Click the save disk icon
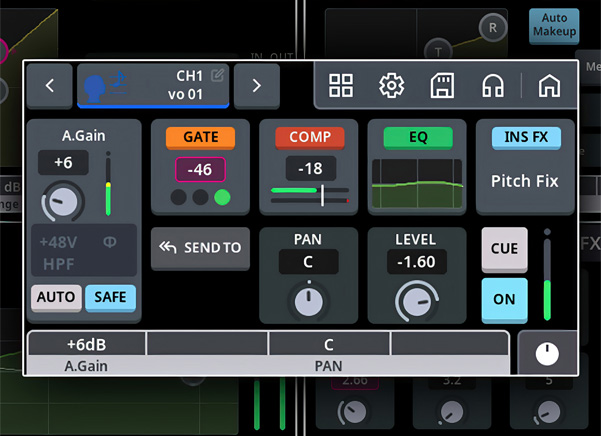This screenshot has height=436, width=601. [x=442, y=86]
